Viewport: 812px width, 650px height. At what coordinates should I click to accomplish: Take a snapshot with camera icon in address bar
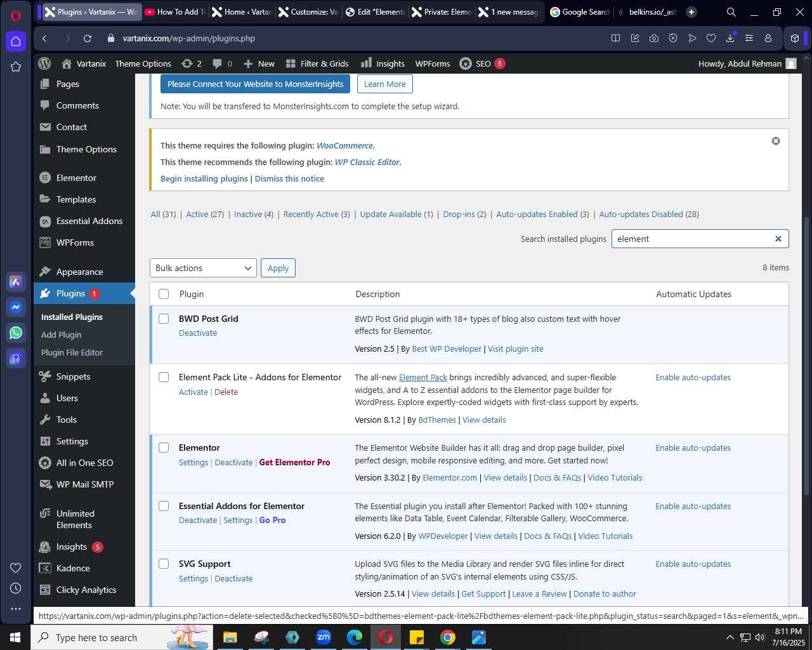(x=654, y=38)
